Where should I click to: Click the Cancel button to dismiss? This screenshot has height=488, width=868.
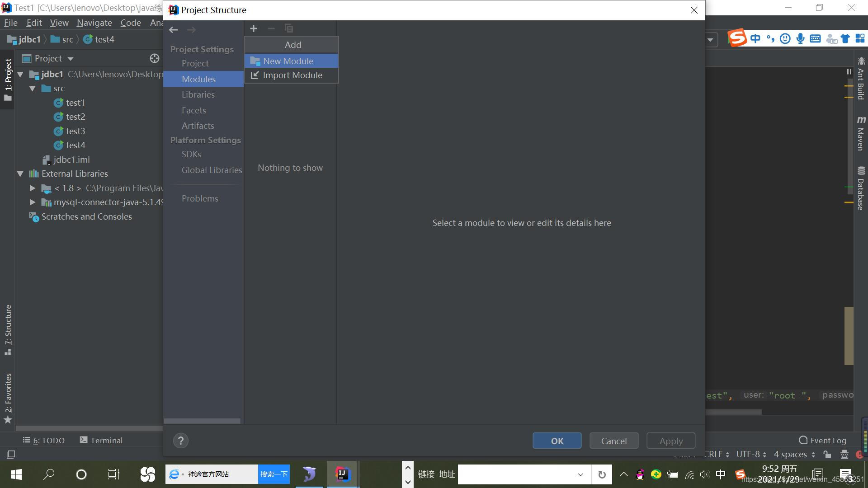614,441
